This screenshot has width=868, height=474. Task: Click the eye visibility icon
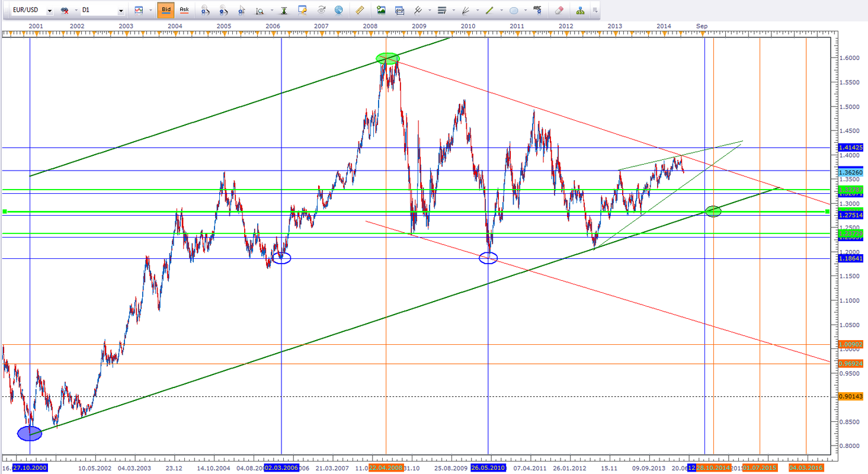coord(321,11)
